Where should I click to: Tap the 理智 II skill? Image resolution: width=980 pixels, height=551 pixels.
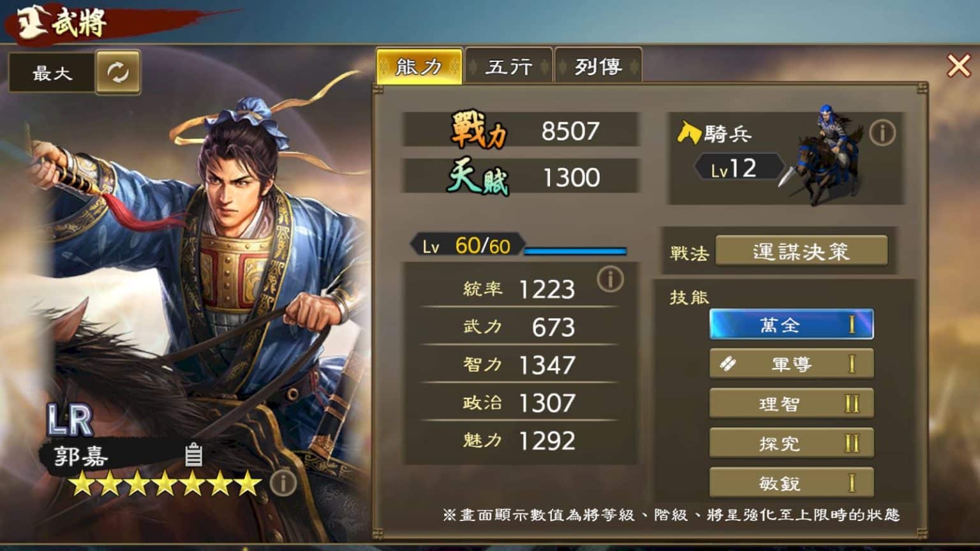pyautogui.click(x=791, y=404)
